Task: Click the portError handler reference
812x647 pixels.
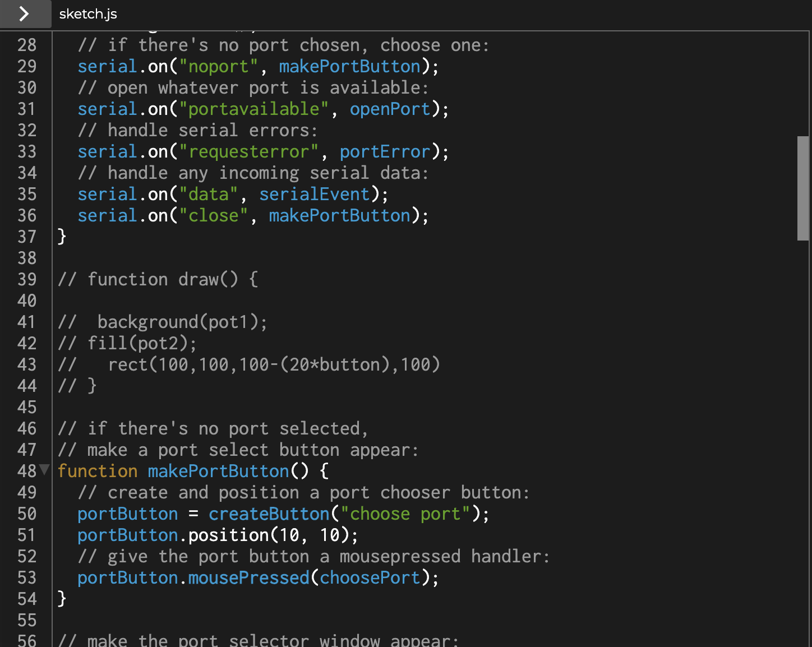Action: point(384,151)
